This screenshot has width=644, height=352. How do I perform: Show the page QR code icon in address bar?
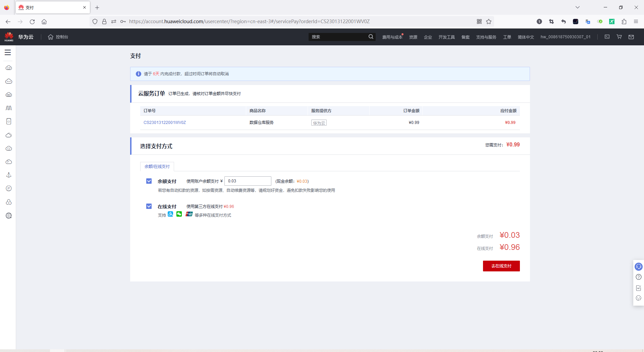pyautogui.click(x=479, y=21)
